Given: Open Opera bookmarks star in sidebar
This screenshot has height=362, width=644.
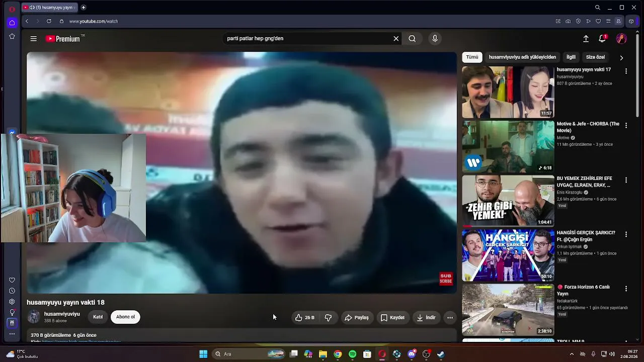Looking at the screenshot, I should [x=12, y=36].
